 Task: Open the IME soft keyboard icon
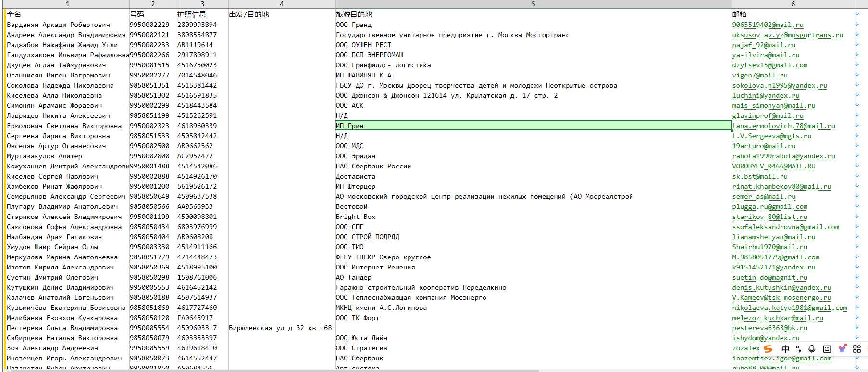827,349
